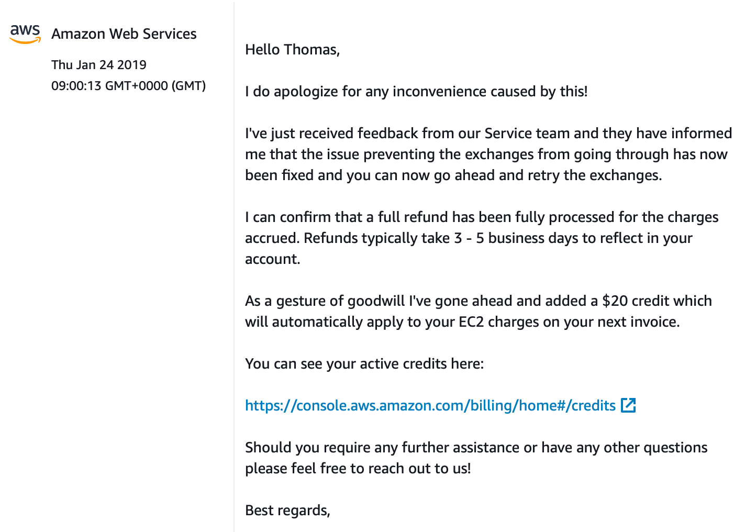Click the Hello Thomas greeting line

tap(293, 49)
